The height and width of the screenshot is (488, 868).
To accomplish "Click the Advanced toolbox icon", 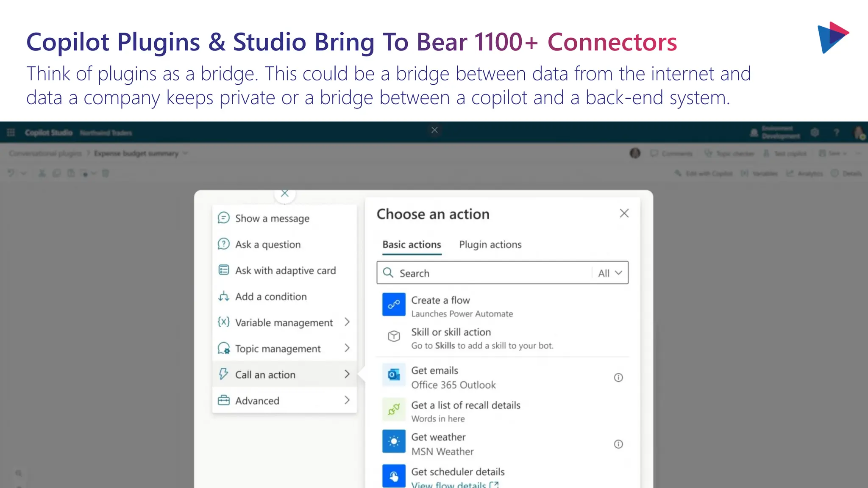I will point(223,400).
